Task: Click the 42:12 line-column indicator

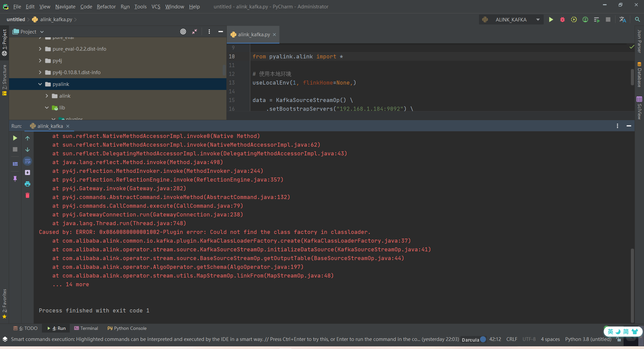Action: [495, 339]
